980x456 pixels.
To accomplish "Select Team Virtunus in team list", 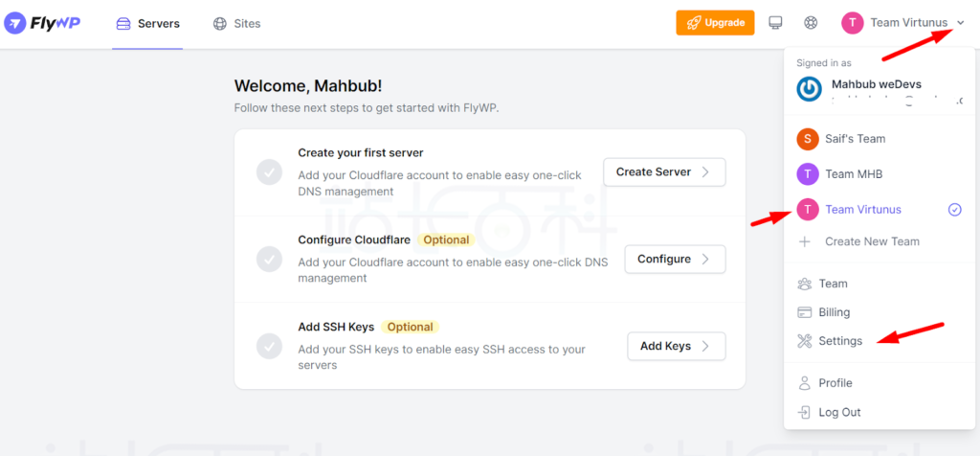I will 862,210.
